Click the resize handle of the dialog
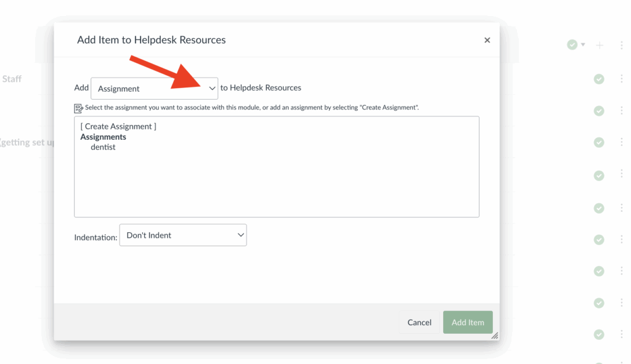Image resolution: width=631 pixels, height=364 pixels. click(494, 336)
